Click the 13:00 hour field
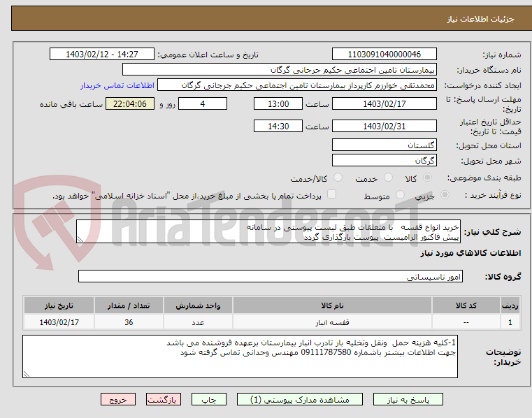The width and height of the screenshot is (532, 418). [x=278, y=103]
